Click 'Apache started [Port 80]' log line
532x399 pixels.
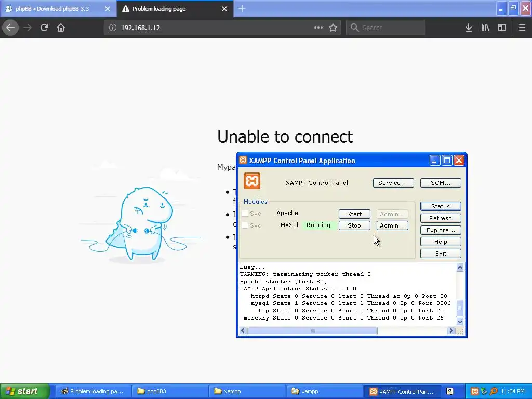tap(283, 282)
